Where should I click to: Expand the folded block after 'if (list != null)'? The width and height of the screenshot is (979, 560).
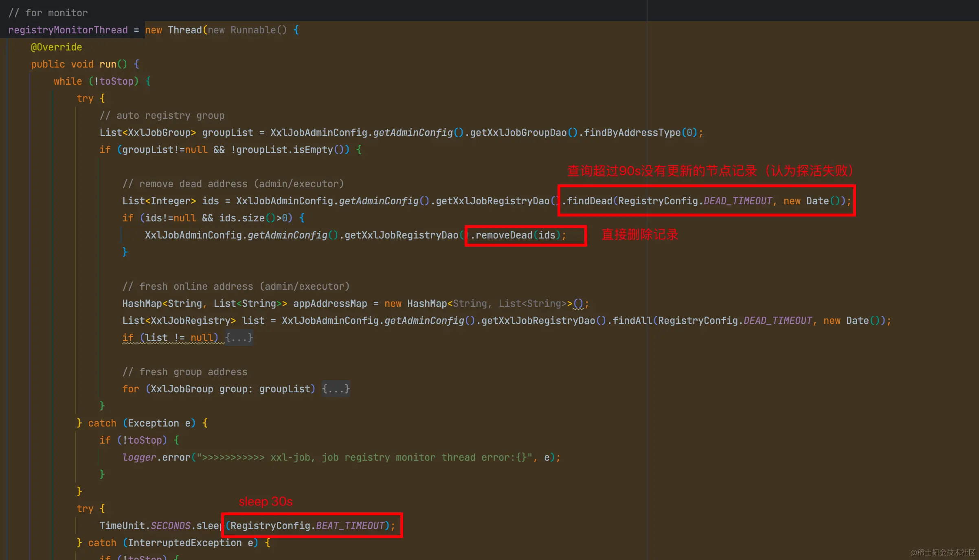click(239, 338)
